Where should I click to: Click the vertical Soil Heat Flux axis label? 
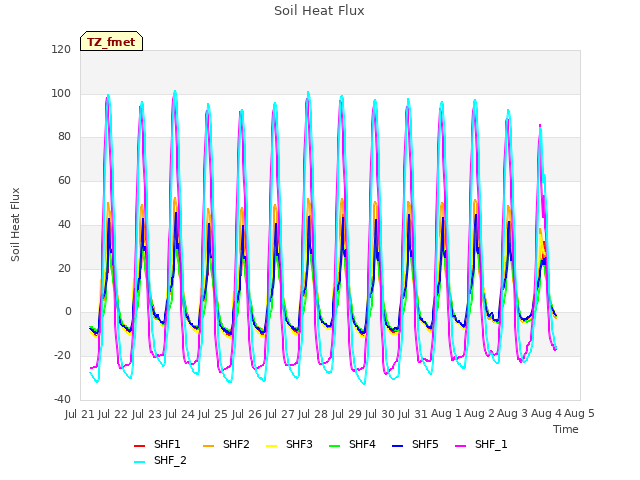[x=16, y=225]
